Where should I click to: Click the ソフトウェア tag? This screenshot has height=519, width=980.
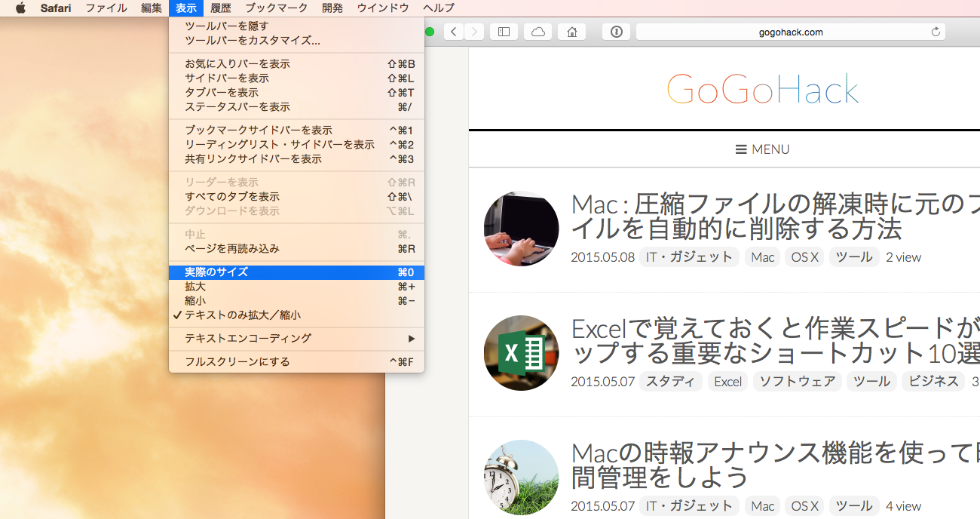coord(797,382)
